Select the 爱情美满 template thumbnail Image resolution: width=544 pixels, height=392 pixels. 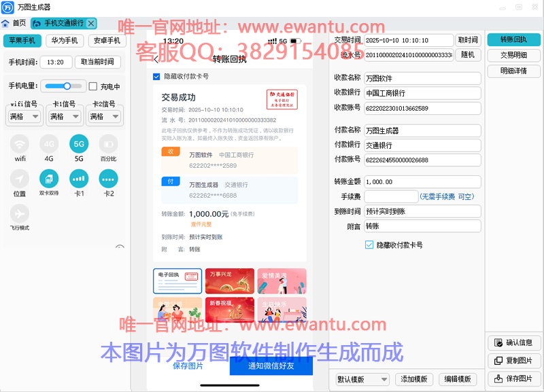[282, 281]
